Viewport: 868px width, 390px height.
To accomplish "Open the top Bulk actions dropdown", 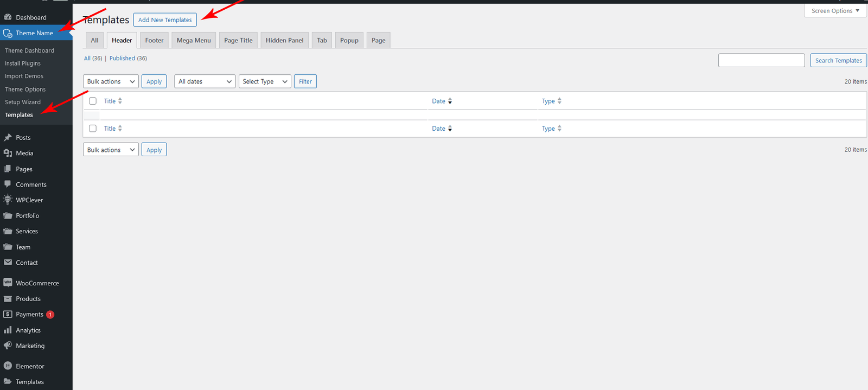I will coord(111,81).
